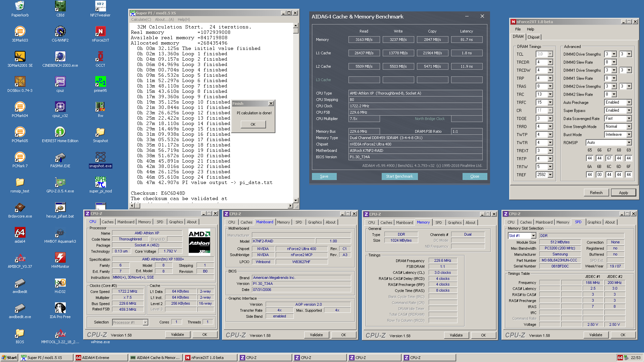Screen dimensions: 644x362
Task: Launch the 8rdavcore.exe icon
Action: coord(20,210)
